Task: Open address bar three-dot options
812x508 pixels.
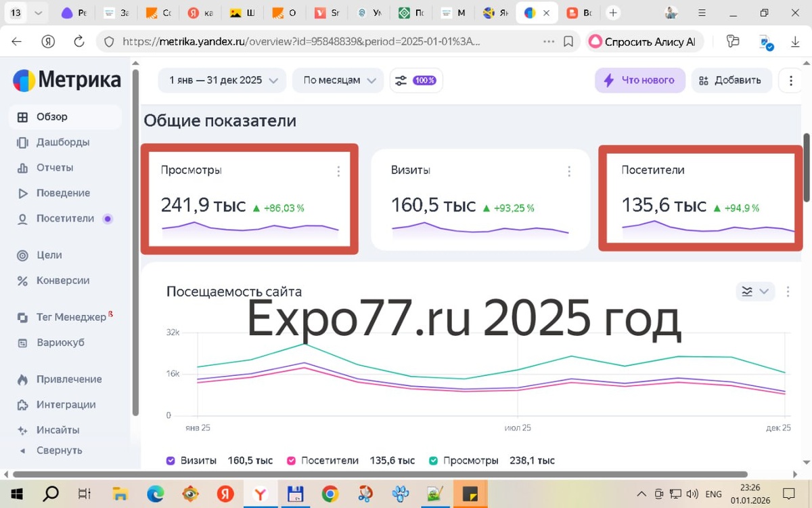Action: (549, 41)
